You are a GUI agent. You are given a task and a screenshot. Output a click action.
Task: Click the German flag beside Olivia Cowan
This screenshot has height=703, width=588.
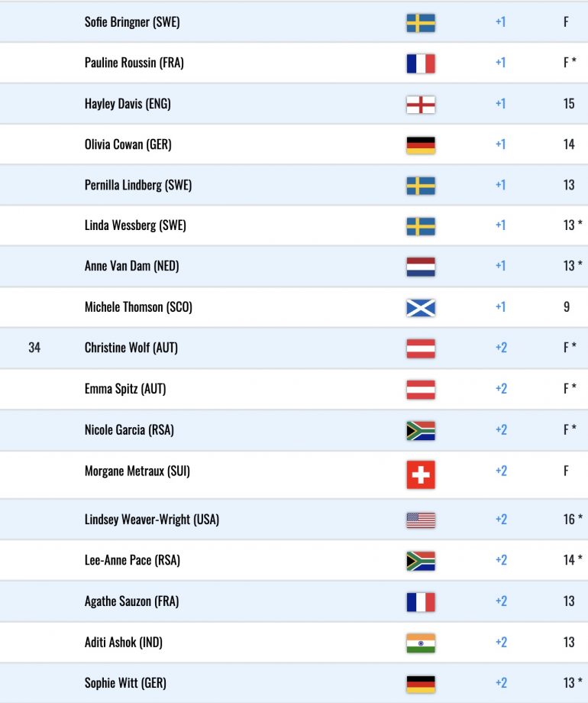(421, 145)
